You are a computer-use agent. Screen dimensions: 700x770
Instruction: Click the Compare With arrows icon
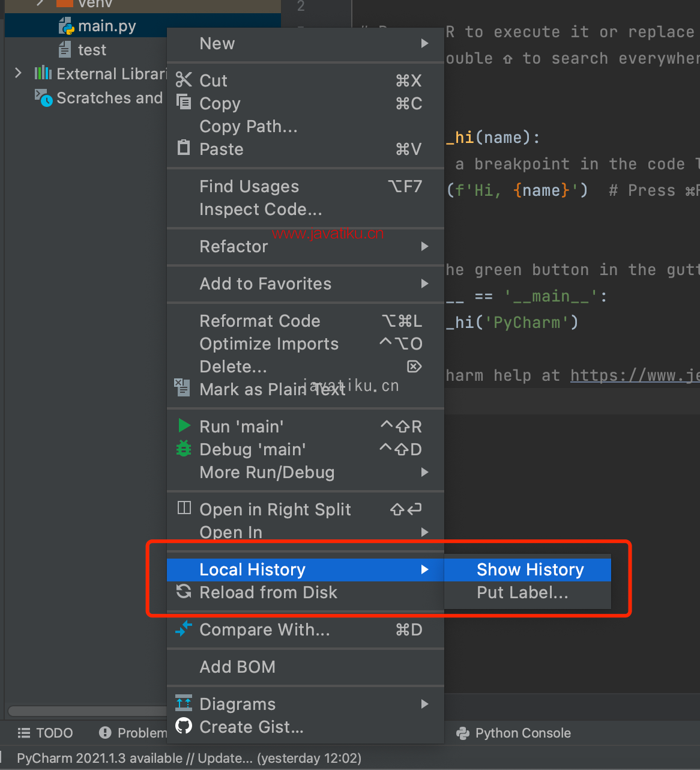[184, 628]
